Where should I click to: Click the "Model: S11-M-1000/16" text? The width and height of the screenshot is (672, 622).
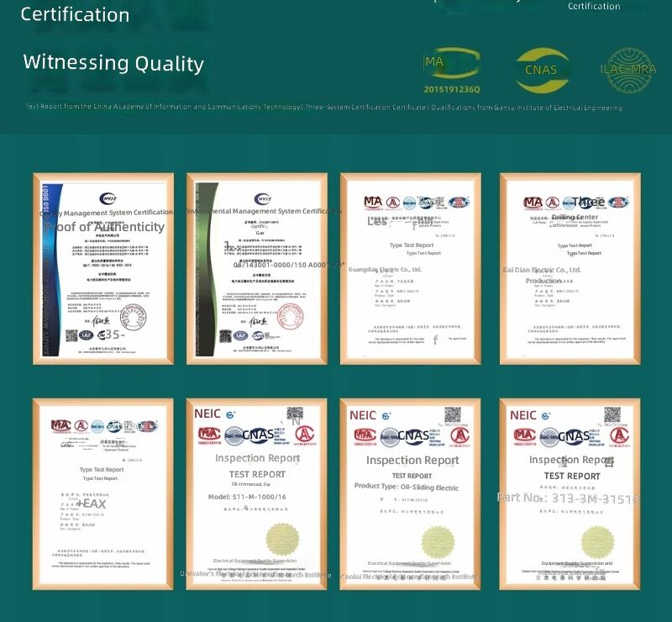pos(247,497)
